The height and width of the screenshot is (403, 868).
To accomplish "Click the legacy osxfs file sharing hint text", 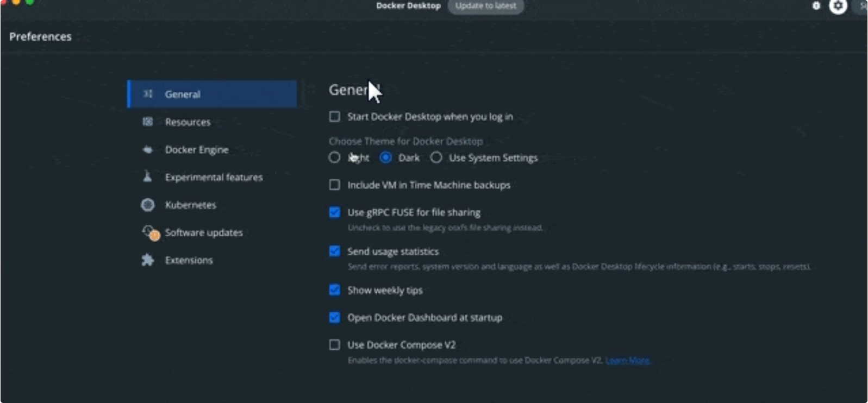I will pos(445,228).
